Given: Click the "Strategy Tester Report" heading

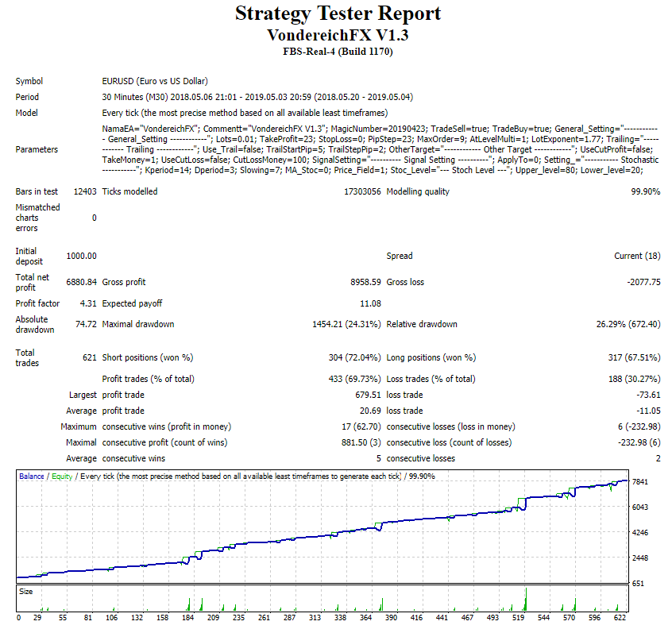Looking at the screenshot, I should [x=338, y=13].
